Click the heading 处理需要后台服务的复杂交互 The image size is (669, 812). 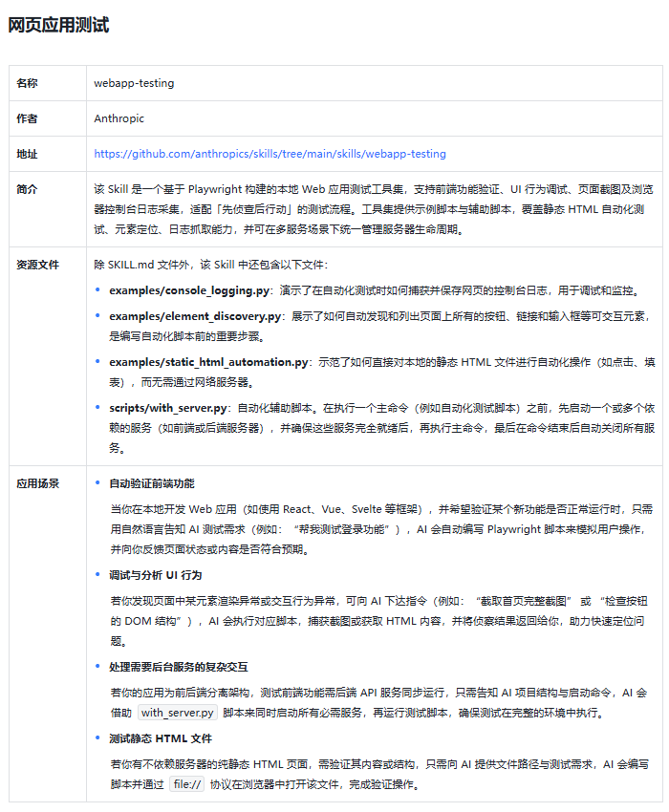[x=179, y=667]
